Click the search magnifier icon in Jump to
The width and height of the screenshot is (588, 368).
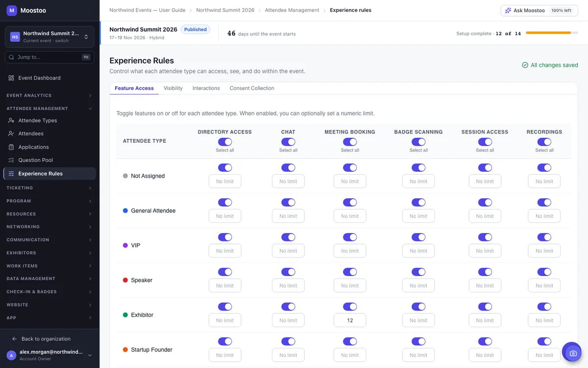[x=12, y=57]
